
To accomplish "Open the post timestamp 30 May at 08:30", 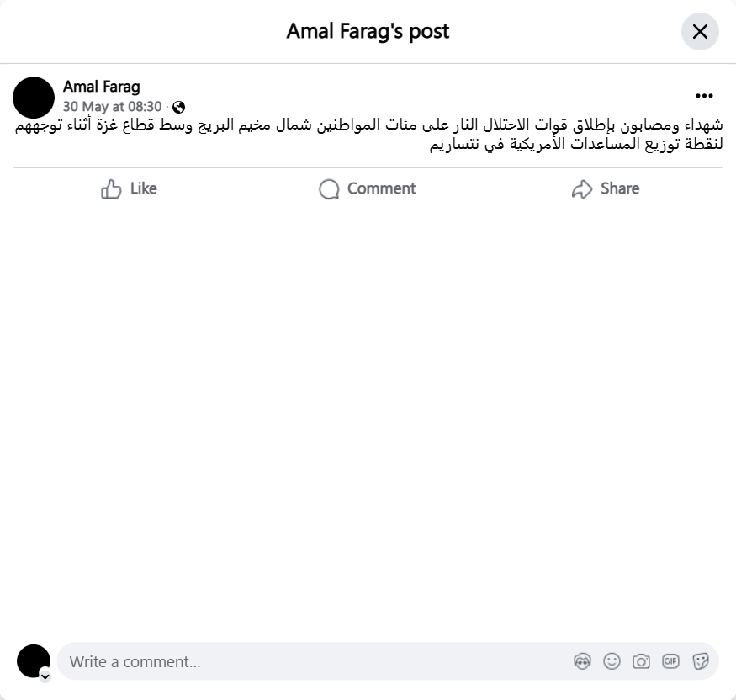I will [112, 107].
